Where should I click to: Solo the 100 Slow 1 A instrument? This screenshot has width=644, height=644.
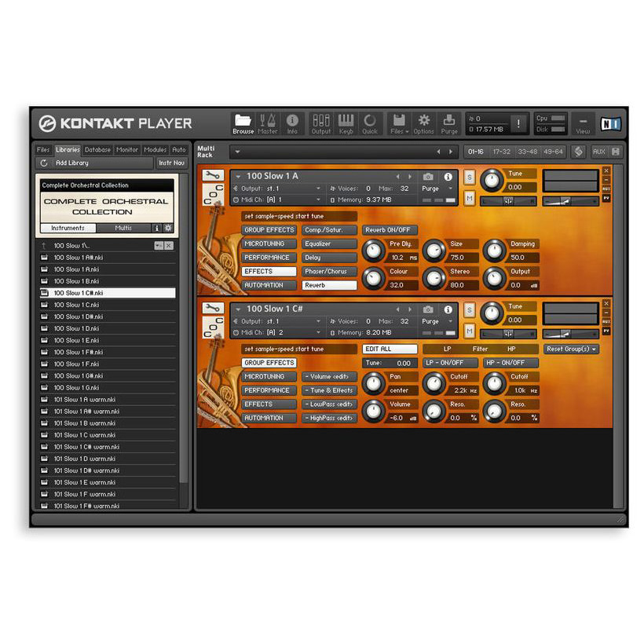[470, 177]
